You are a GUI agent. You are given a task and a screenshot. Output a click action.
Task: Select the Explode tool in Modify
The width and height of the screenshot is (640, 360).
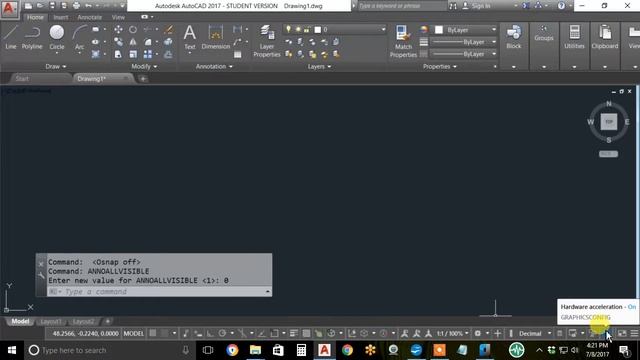click(168, 42)
